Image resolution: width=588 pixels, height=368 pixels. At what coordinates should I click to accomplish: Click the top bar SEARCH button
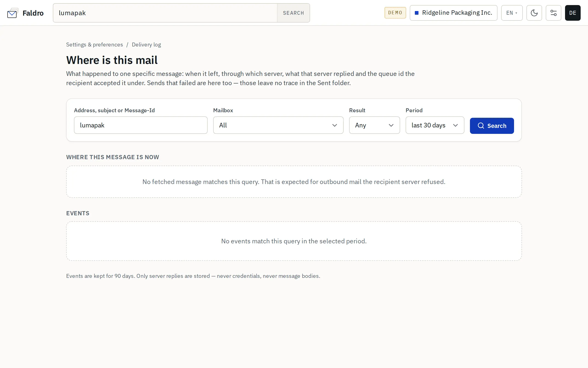[293, 13]
